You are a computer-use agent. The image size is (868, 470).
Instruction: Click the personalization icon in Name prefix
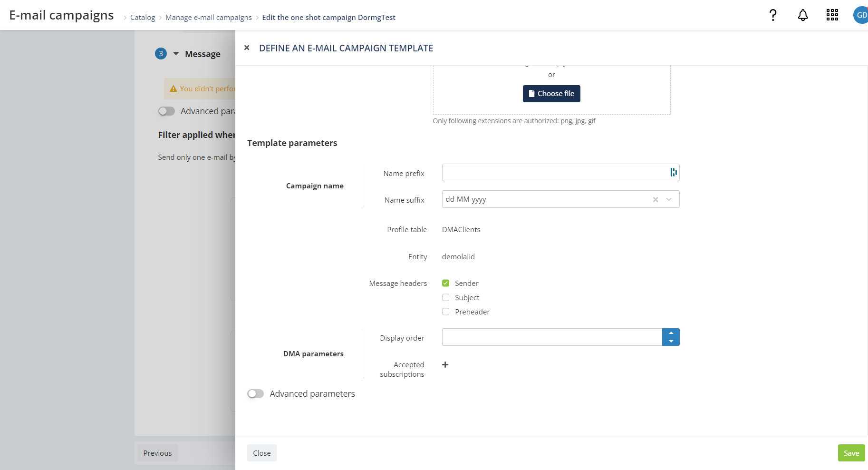pos(673,172)
